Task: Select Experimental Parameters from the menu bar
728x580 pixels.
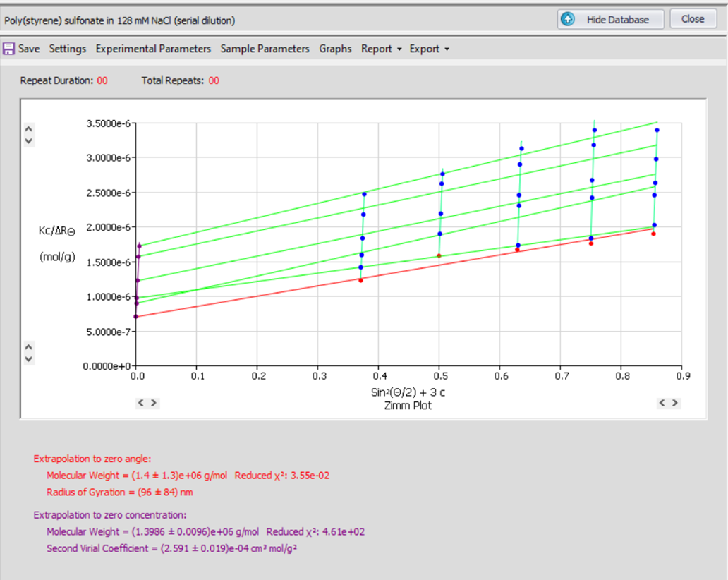Action: (x=154, y=49)
